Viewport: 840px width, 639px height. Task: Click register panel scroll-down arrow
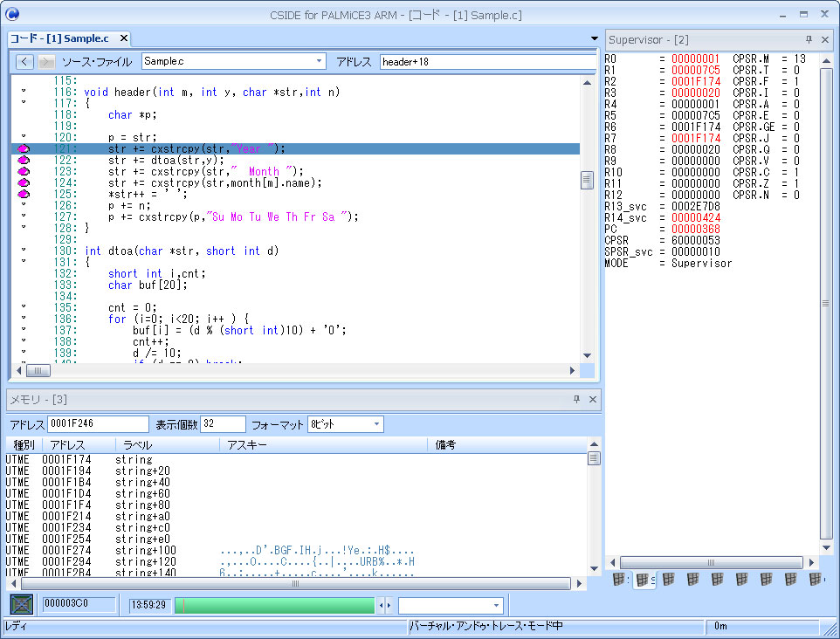pos(826,548)
